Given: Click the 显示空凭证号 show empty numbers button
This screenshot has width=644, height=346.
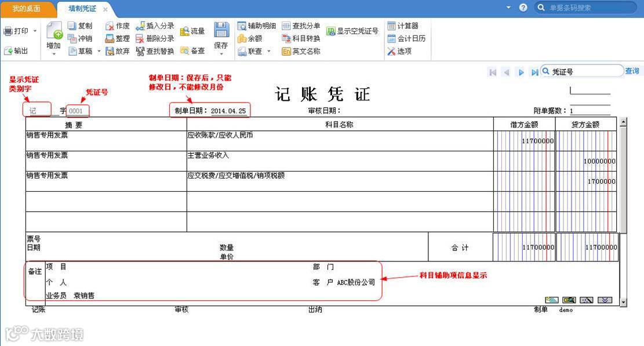Looking at the screenshot, I should pos(352,31).
